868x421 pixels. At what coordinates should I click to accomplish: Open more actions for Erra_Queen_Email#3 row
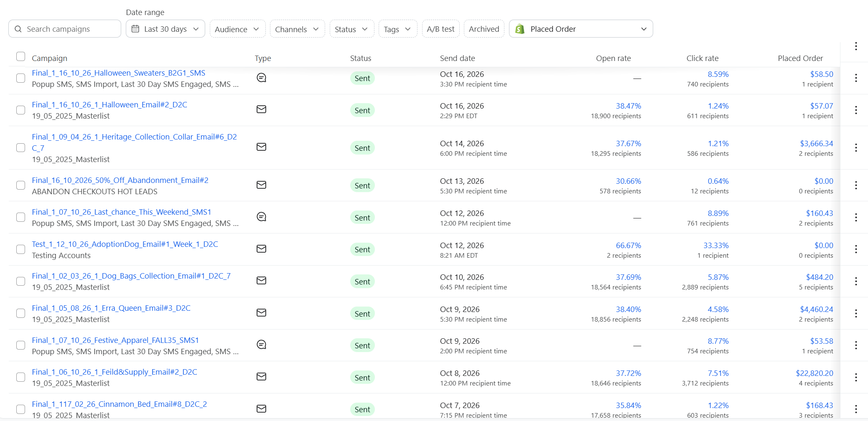coord(856,313)
